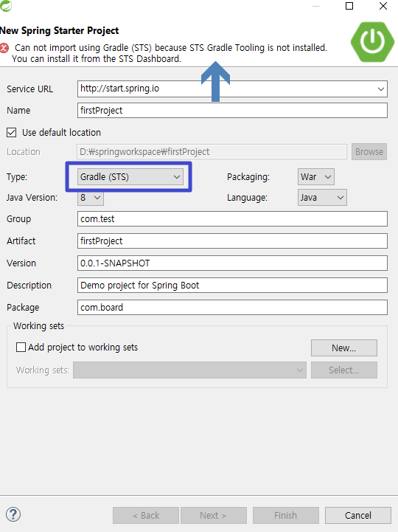Open the Type Gradle (STS) dropdown
This screenshot has height=532, width=398.
130,177
